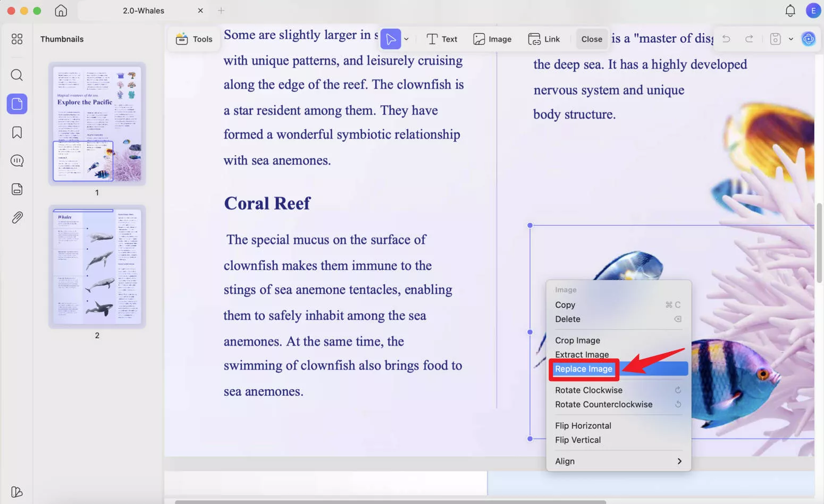Choose Flip Vertical in context menu
The height and width of the screenshot is (504, 824).
[x=619, y=440]
